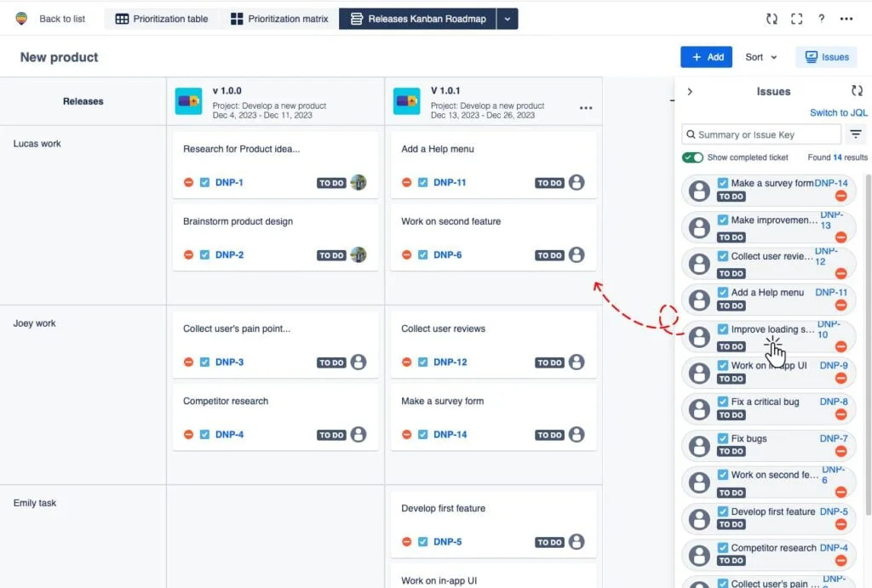Click the red icon on Fix bugs issue
The height and width of the screenshot is (588, 872).
pos(840,451)
